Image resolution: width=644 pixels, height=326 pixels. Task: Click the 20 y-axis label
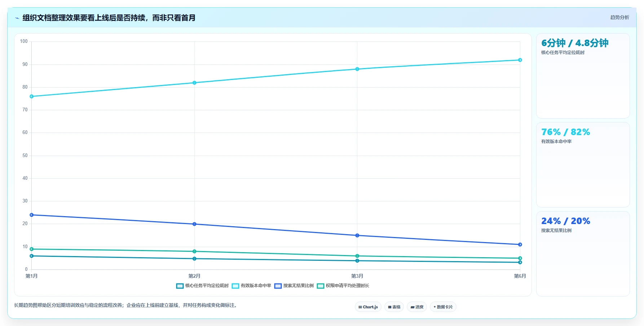[25, 224]
